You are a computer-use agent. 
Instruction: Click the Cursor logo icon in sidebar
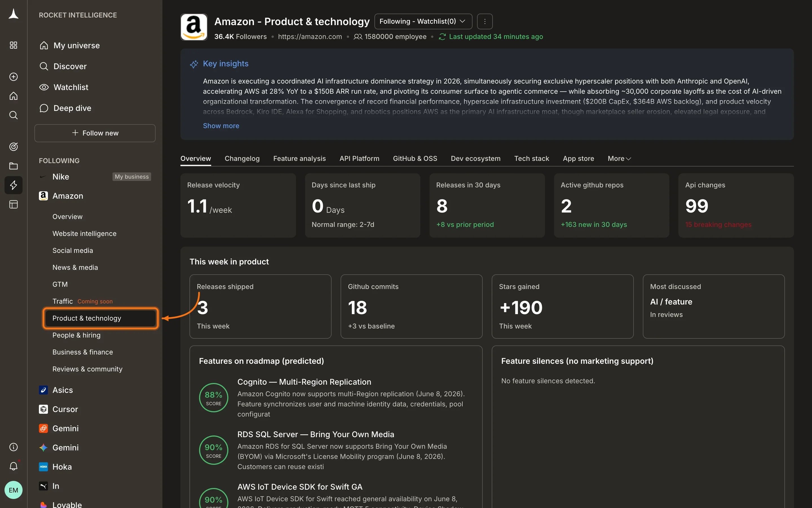43,409
